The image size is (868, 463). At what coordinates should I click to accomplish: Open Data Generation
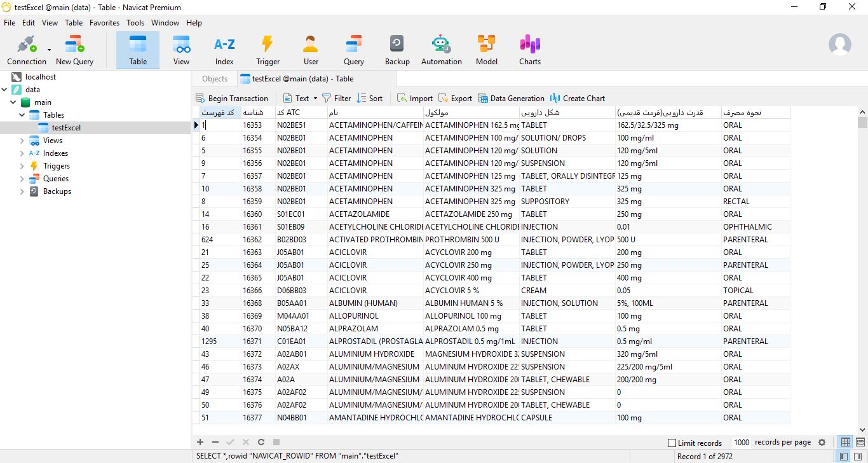[511, 98]
